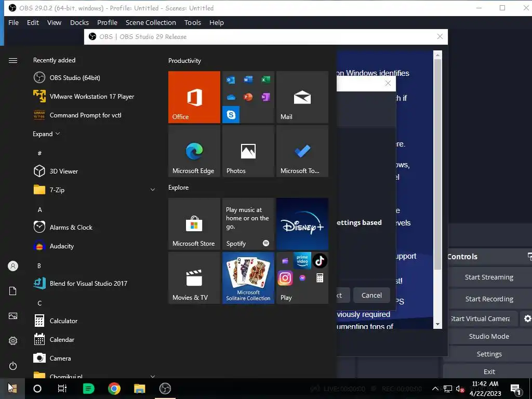Open the Tools menu in OBS
Image resolution: width=532 pixels, height=399 pixels.
click(193, 22)
